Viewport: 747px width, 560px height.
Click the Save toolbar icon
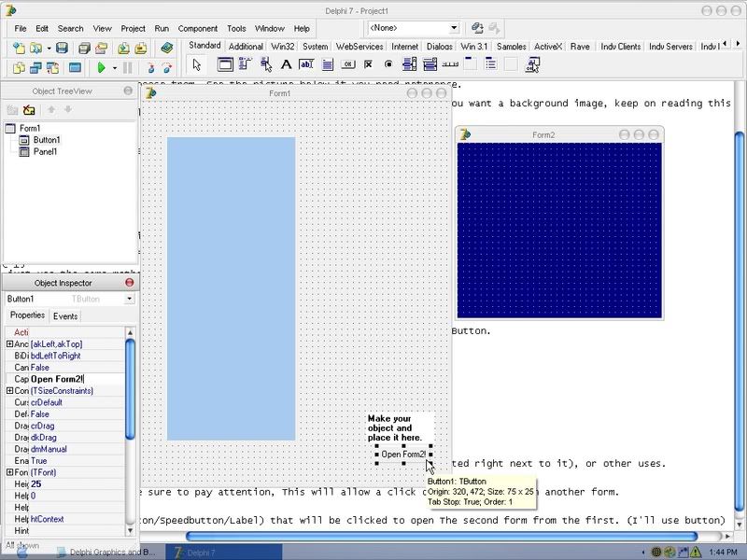(x=62, y=49)
